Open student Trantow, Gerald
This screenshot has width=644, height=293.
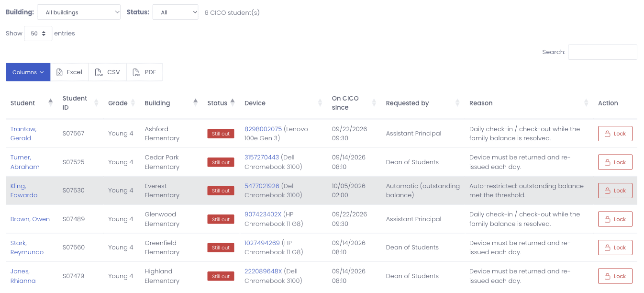[23, 134]
